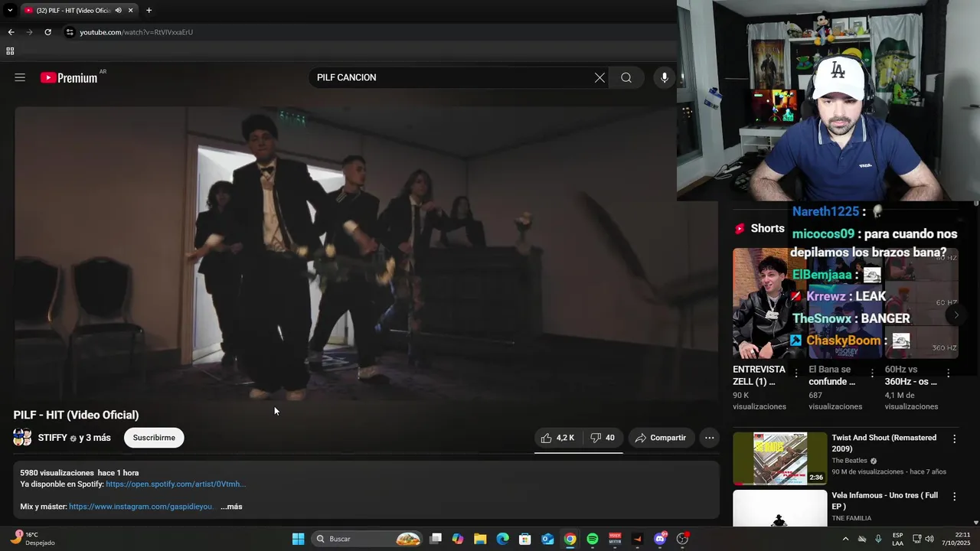Open OBS Studio from the taskbar
This screenshot has width=980, height=551.
coord(682,539)
